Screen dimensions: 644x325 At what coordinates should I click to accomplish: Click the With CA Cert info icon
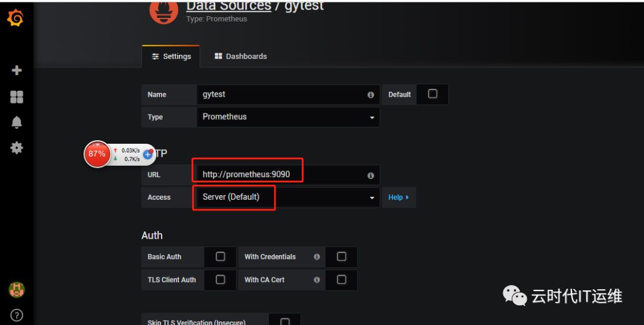[x=317, y=280]
